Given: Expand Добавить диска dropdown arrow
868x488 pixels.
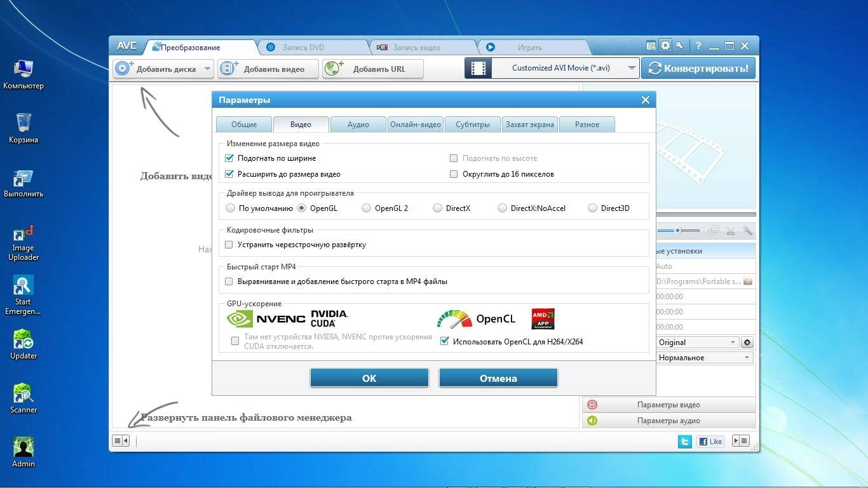Looking at the screenshot, I should (207, 69).
